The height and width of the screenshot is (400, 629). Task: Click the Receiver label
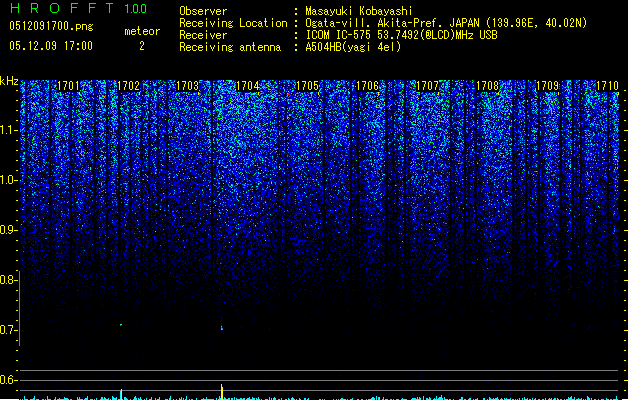(203, 35)
